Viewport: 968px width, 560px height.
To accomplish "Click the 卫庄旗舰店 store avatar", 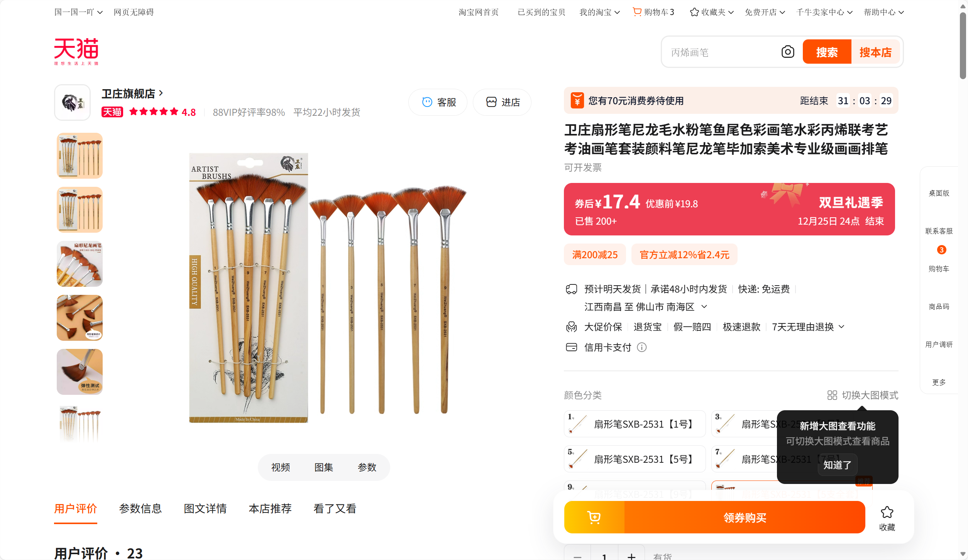I will click(x=72, y=103).
